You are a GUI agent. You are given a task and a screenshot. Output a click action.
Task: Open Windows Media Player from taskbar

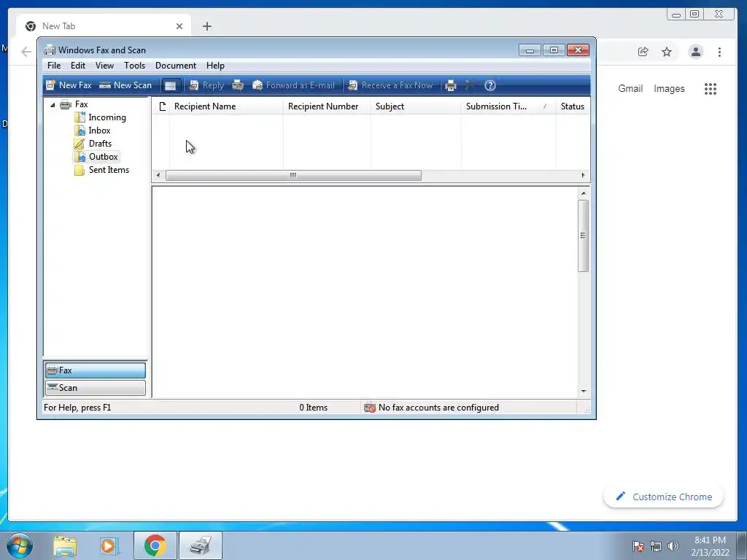point(109,545)
